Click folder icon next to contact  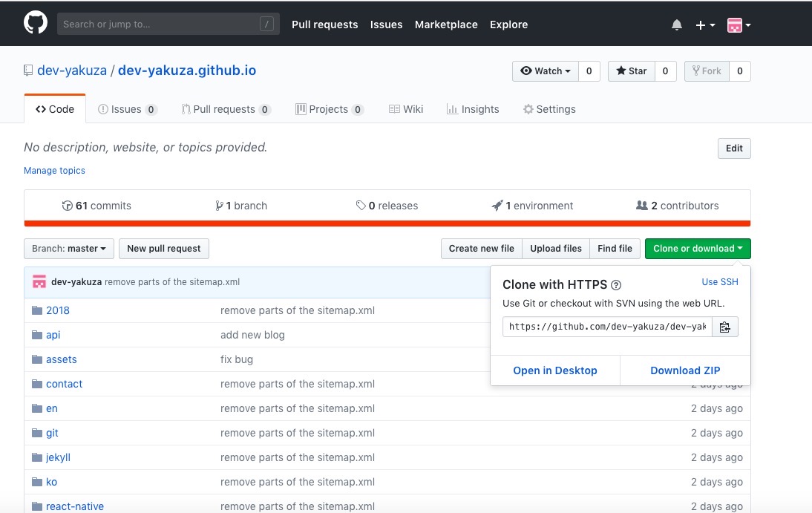tap(37, 384)
